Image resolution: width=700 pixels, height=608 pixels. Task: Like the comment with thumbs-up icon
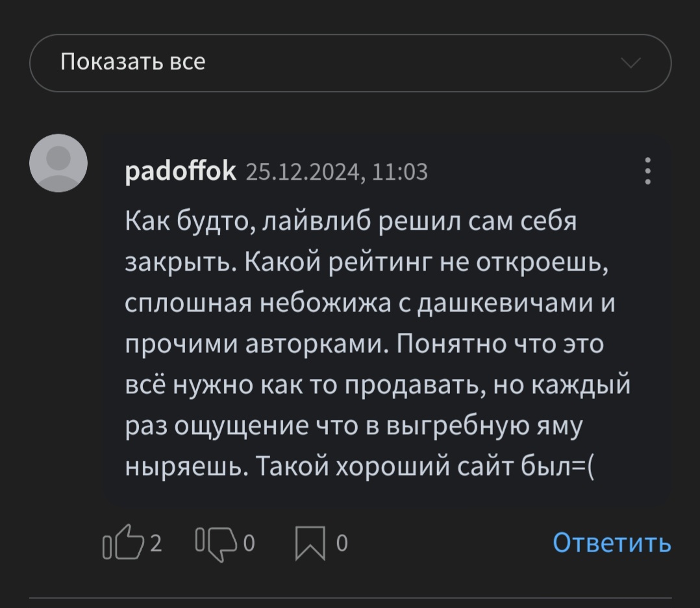[123, 542]
